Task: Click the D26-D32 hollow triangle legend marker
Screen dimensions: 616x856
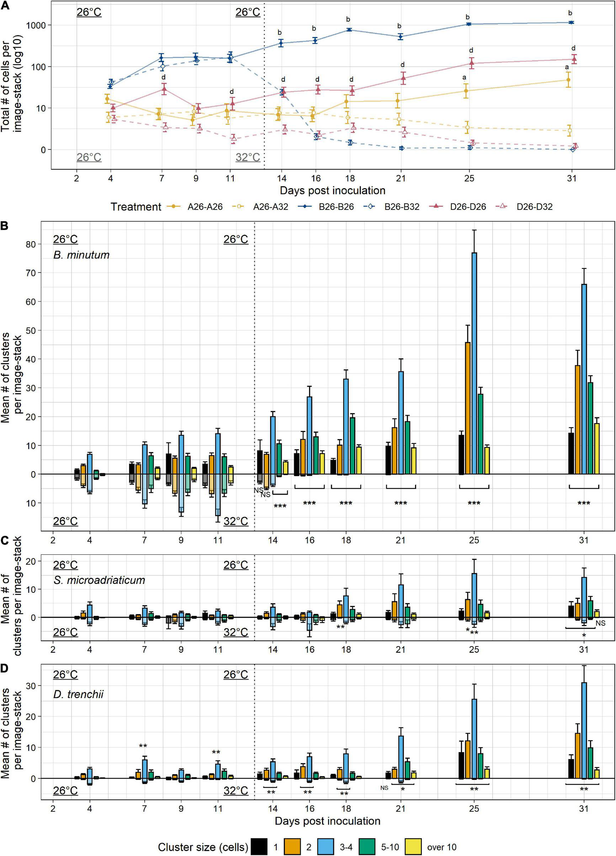Action: [503, 206]
